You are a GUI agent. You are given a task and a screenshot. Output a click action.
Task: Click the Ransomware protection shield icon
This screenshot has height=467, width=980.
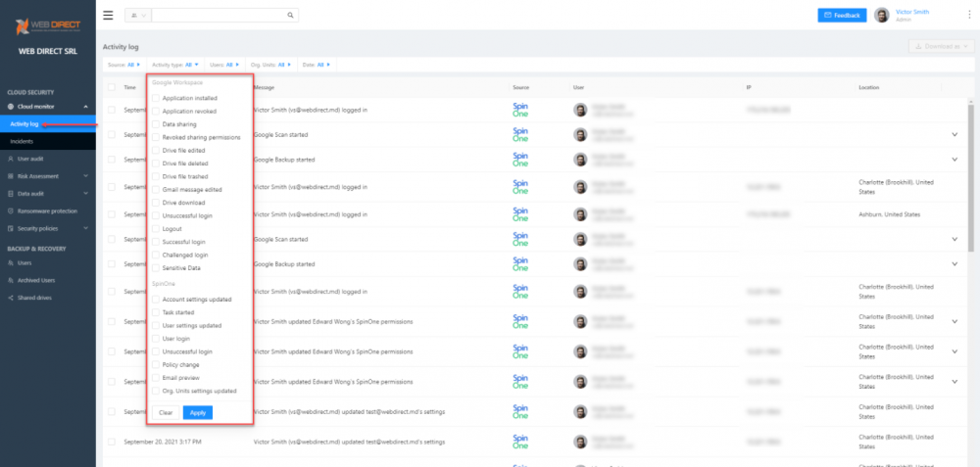pyautogui.click(x=11, y=211)
